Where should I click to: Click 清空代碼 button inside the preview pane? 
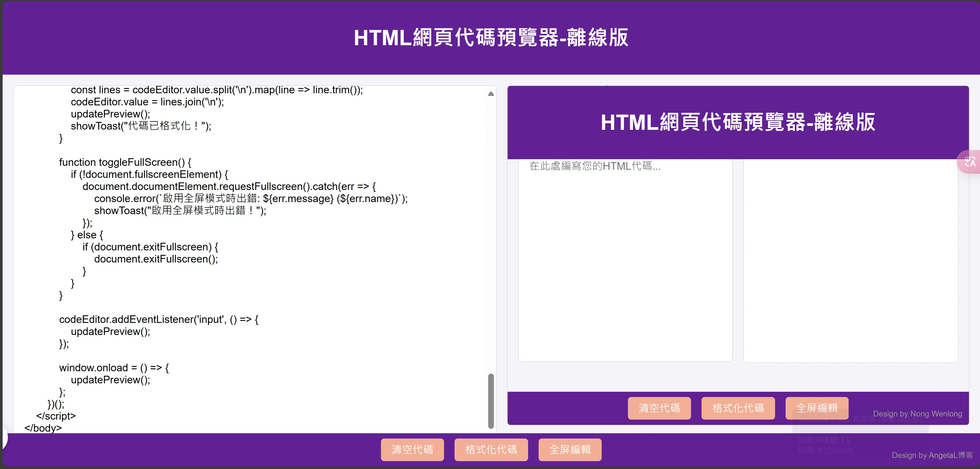coord(659,408)
